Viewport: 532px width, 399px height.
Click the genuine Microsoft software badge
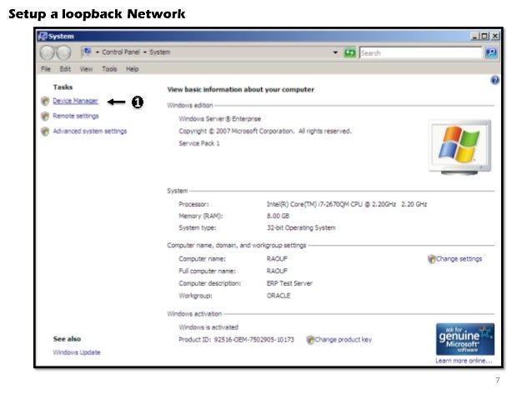coord(464,339)
